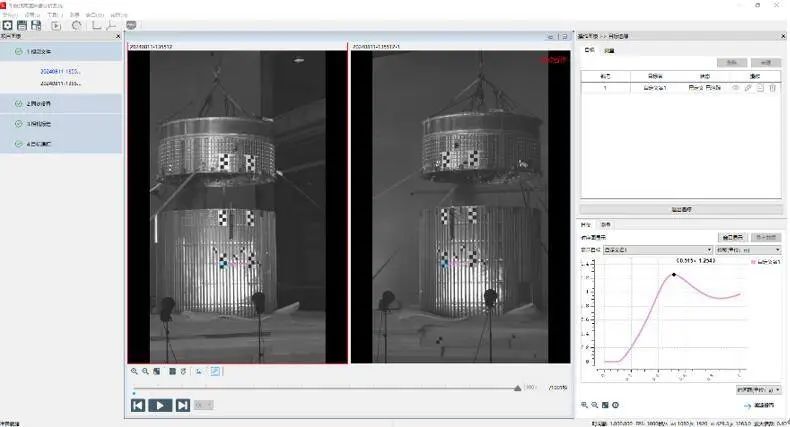Click the monitor display toolbar icon
The height and width of the screenshot is (427, 790).
(131, 25)
